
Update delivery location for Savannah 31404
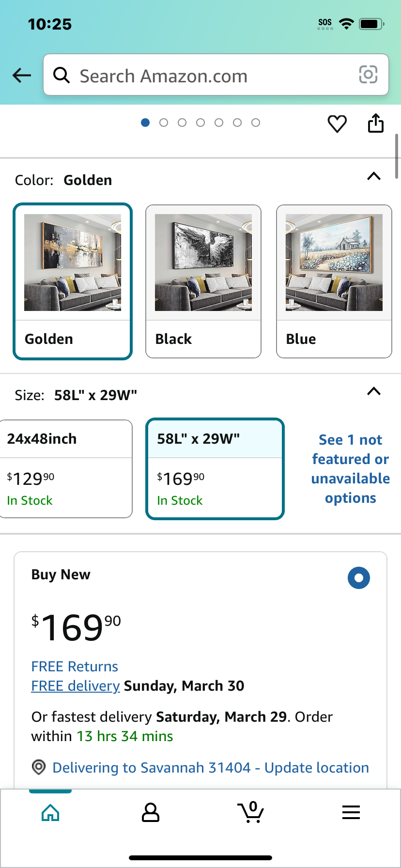(211, 768)
